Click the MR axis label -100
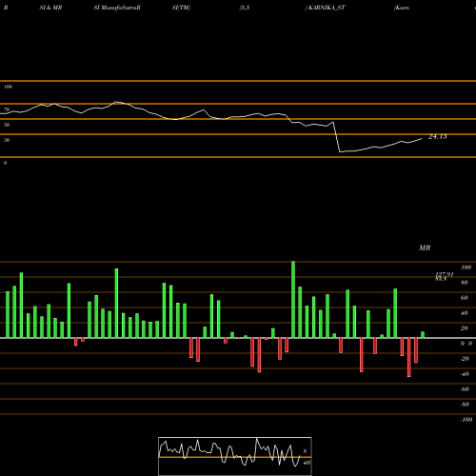 (466, 420)
